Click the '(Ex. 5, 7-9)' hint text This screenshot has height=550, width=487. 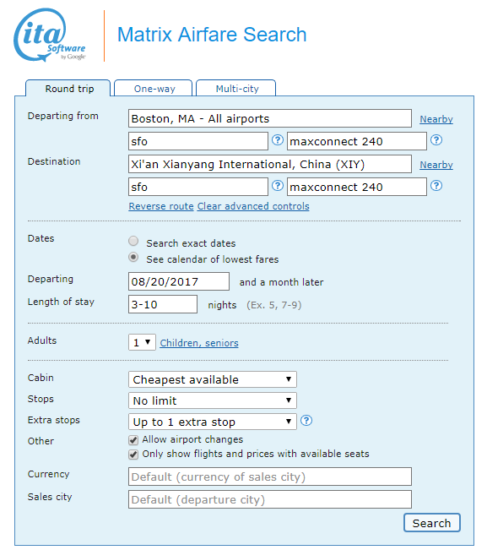point(274,305)
